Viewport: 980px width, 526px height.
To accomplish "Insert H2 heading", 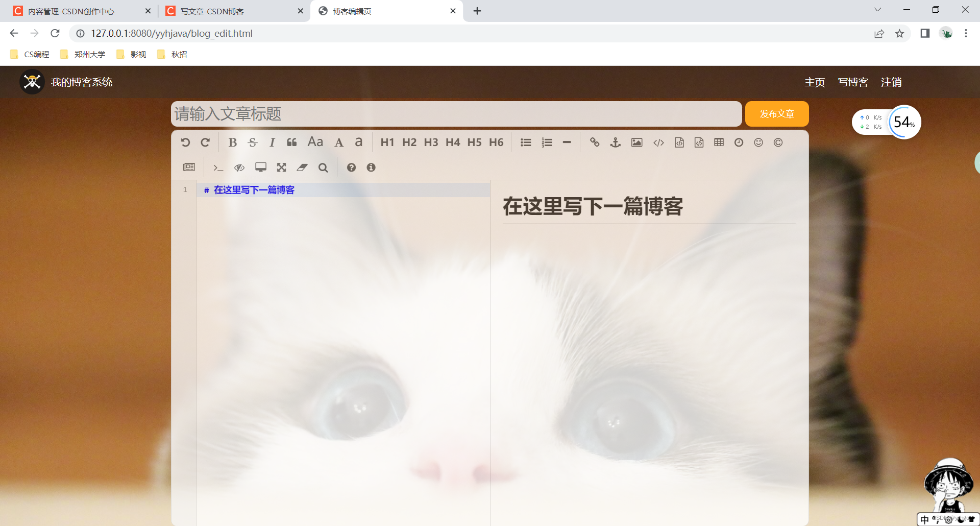I will (409, 142).
